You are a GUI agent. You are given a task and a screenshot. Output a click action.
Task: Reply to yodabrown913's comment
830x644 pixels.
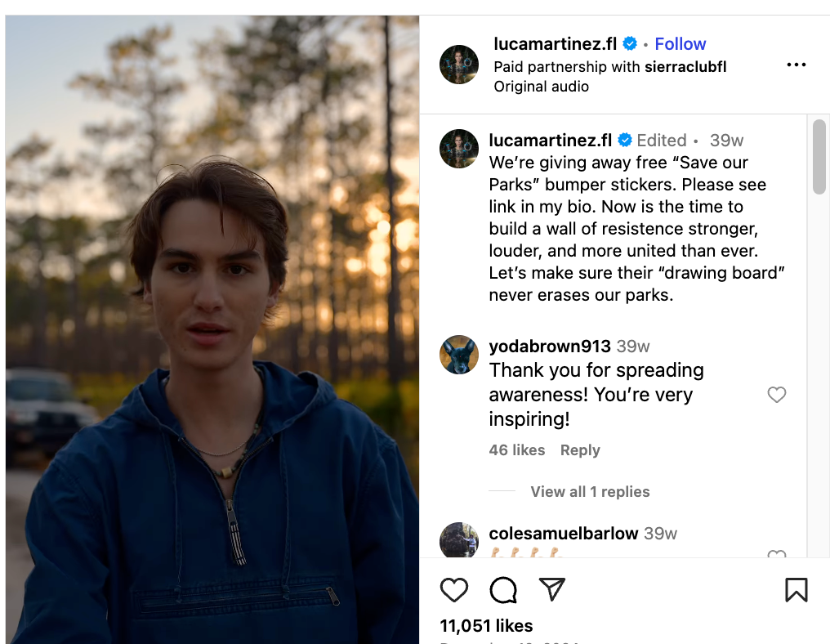click(x=580, y=450)
